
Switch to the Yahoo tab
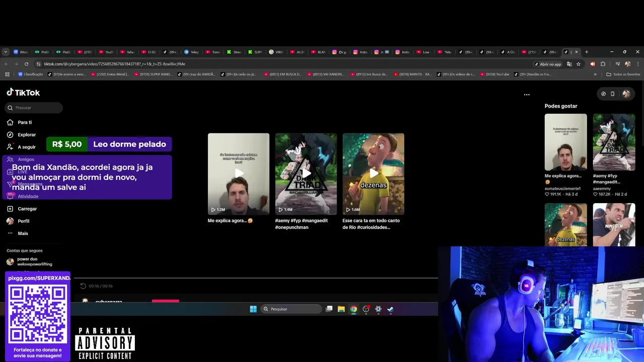[x=127, y=52]
